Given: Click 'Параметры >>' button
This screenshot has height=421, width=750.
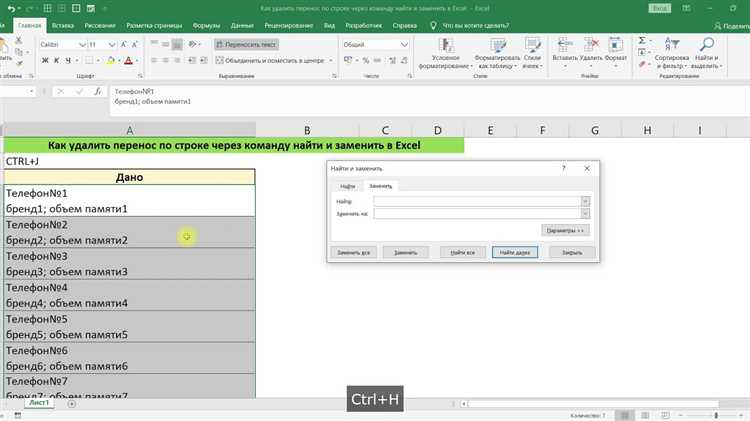Looking at the screenshot, I should click(565, 231).
